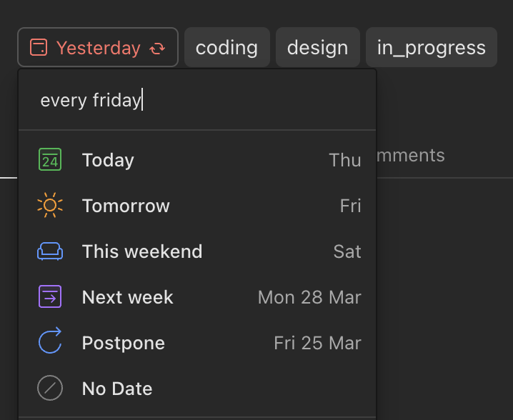The image size is (513, 420).
Task: Select the coding label chip
Action: 227,47
